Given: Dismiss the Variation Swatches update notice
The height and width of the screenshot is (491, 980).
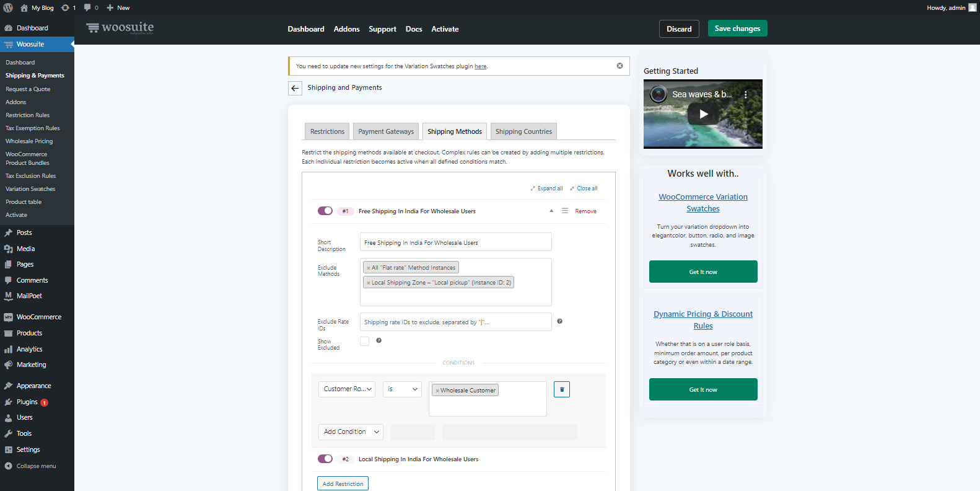Looking at the screenshot, I should (619, 66).
